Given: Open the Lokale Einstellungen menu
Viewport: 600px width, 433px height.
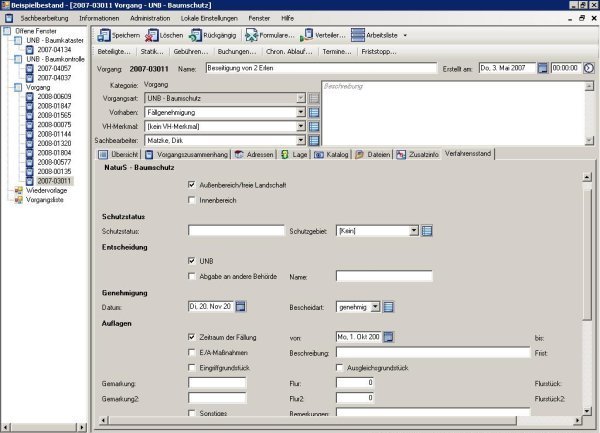Looking at the screenshot, I should (209, 18).
